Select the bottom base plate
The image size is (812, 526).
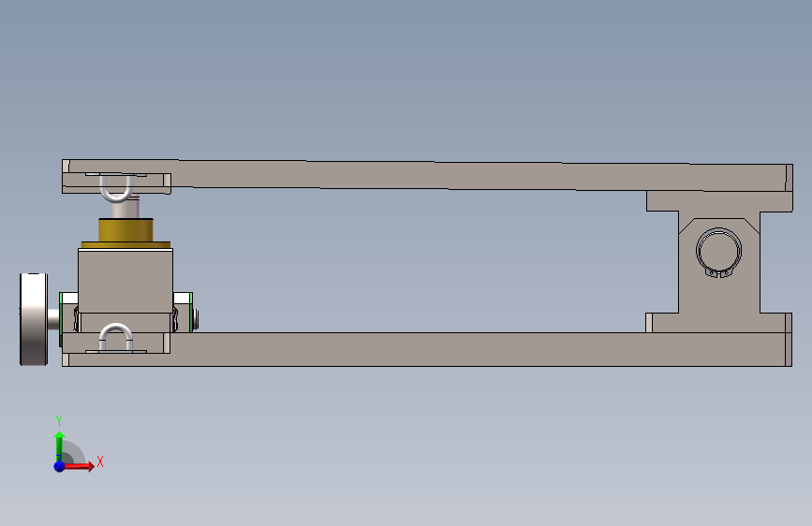tap(427, 349)
